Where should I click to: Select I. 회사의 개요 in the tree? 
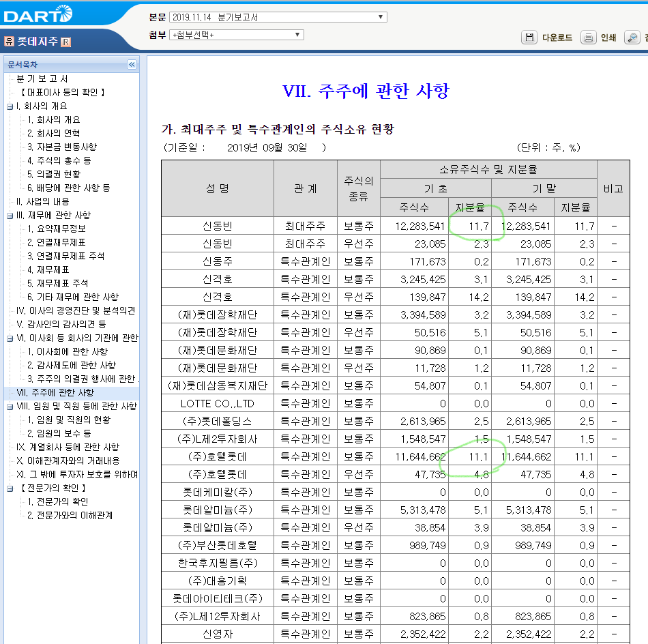click(42, 106)
